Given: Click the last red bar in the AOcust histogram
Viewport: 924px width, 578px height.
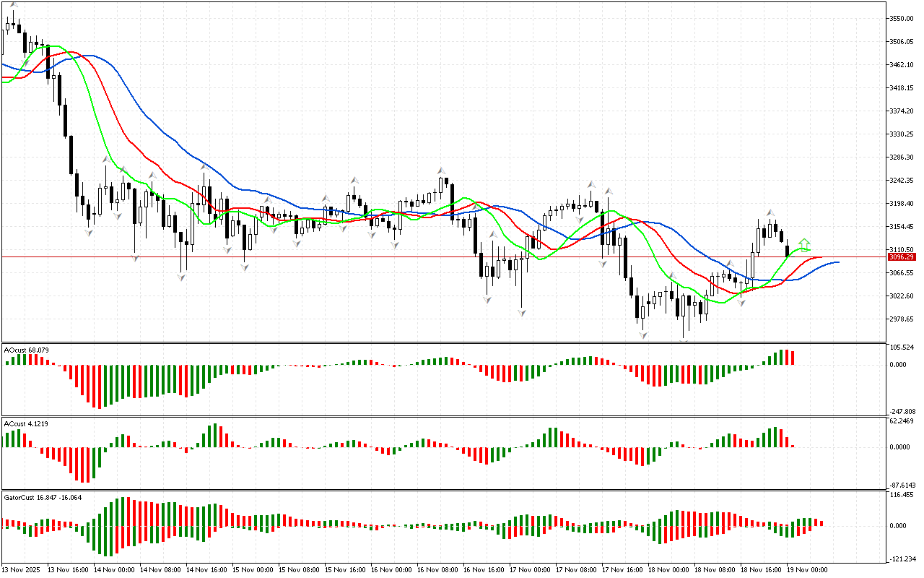Looking at the screenshot, I should (x=792, y=358).
